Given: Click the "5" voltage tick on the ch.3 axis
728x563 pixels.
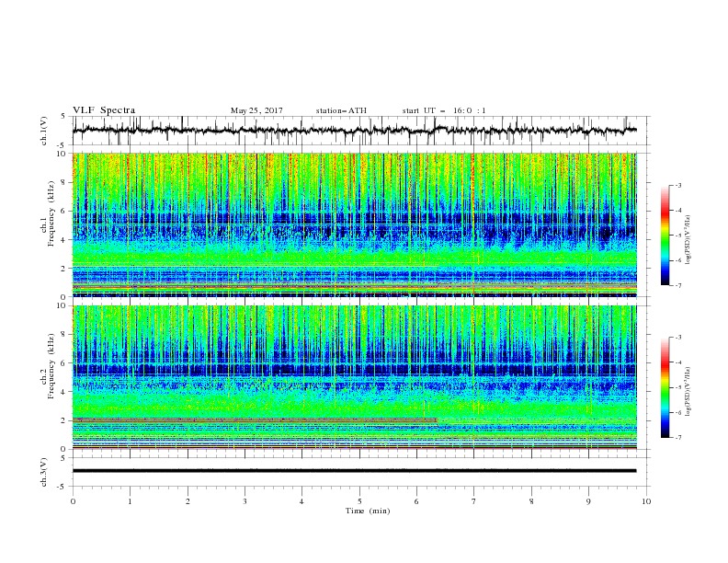Looking at the screenshot, I should click(x=63, y=458).
